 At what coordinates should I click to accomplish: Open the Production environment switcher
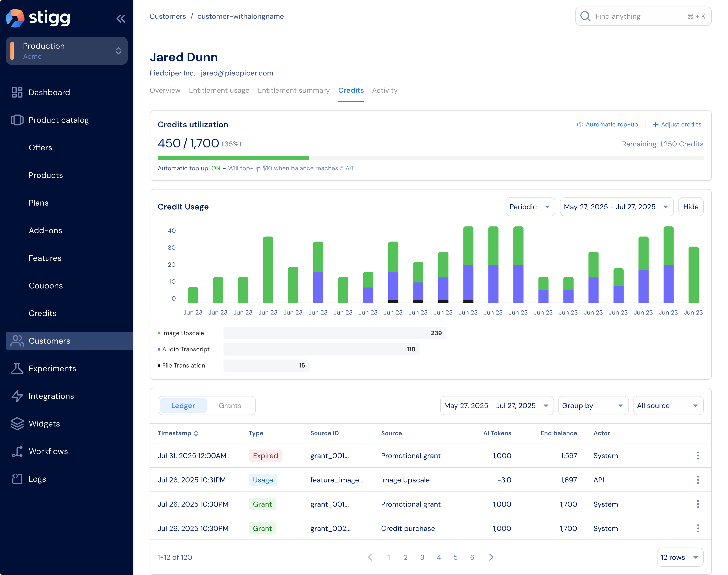pyautogui.click(x=67, y=51)
